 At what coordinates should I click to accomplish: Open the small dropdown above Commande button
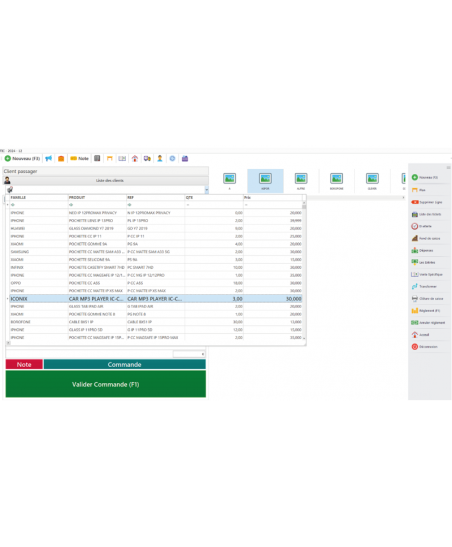coord(189,354)
